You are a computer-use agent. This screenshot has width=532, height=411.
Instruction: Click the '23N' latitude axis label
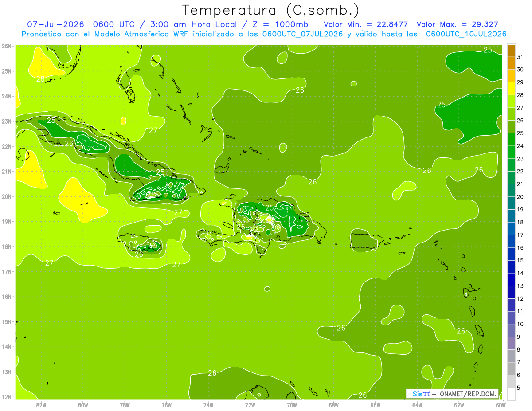point(6,121)
